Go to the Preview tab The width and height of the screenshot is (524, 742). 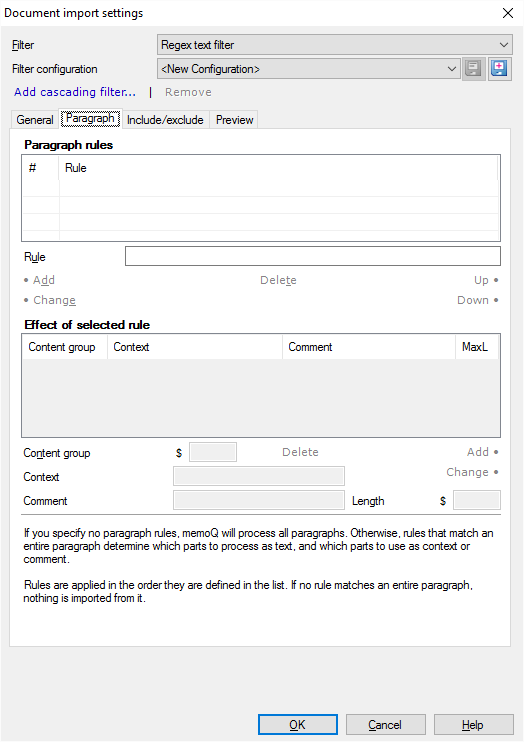pyautogui.click(x=234, y=120)
